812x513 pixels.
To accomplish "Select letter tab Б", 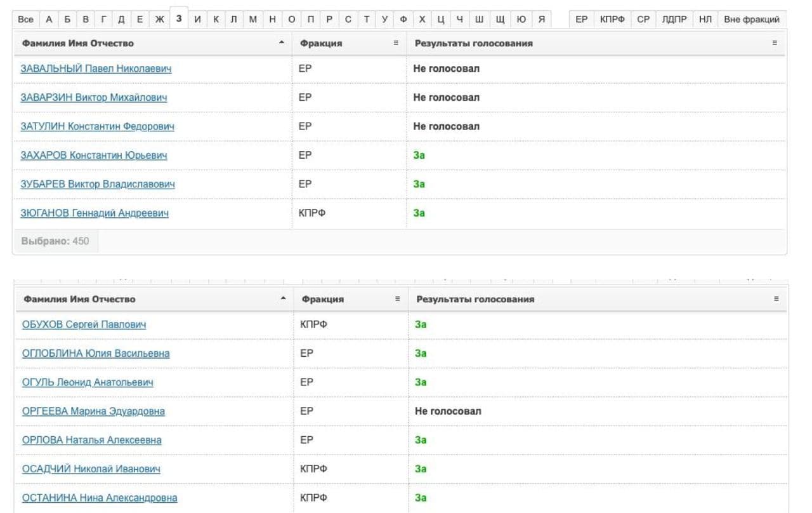I will [67, 20].
